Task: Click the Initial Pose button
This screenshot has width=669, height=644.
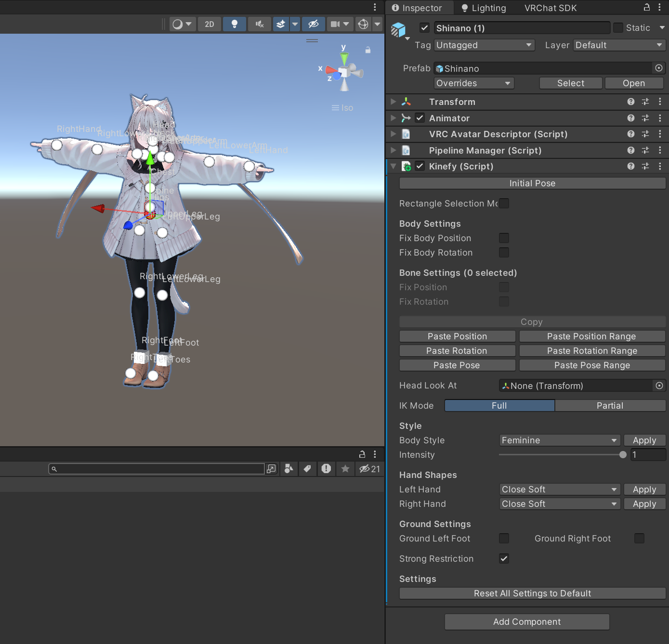Action: (x=532, y=183)
